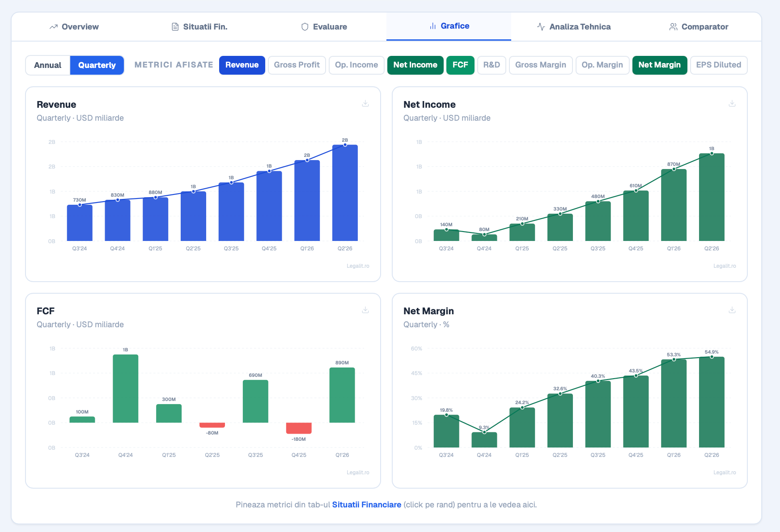Click the Q1'26 Net Income bar
This screenshot has height=532, width=780.
674,205
